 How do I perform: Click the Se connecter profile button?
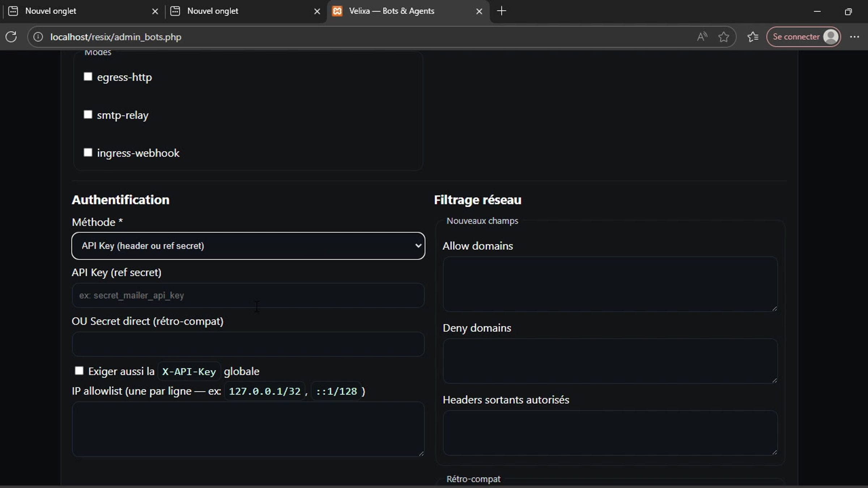tap(803, 37)
